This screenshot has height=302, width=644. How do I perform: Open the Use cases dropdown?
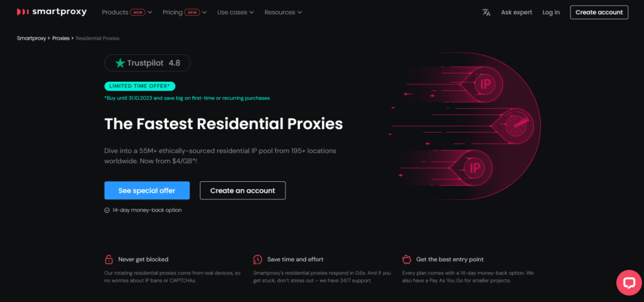(235, 12)
